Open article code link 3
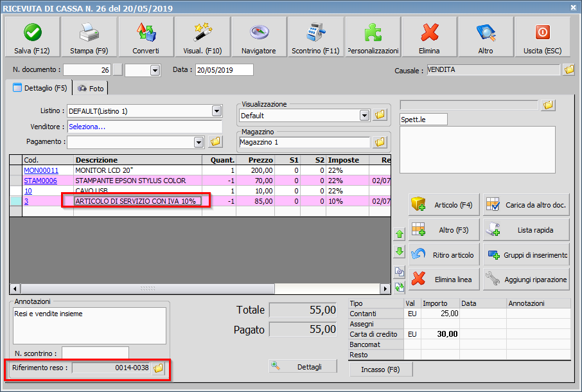Viewport: 582px width, 392px height. (x=26, y=201)
